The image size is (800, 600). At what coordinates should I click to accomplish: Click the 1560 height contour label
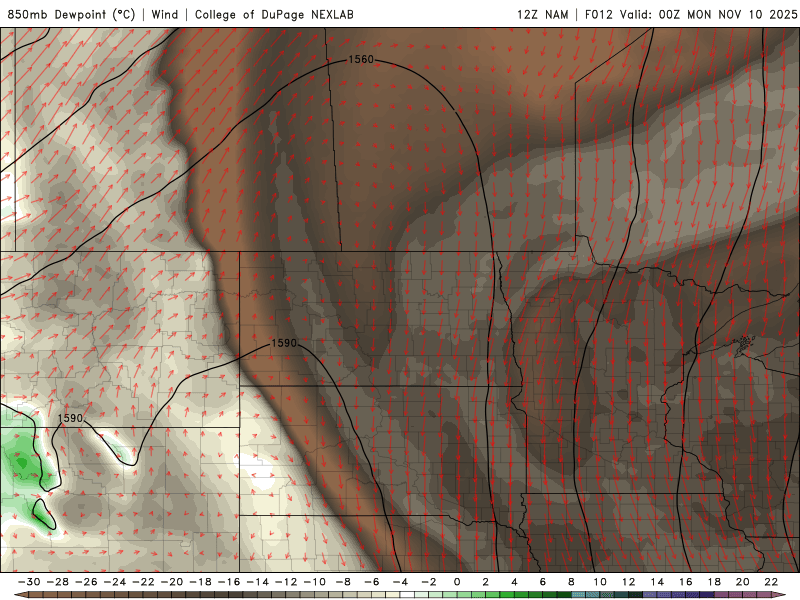[x=361, y=59]
